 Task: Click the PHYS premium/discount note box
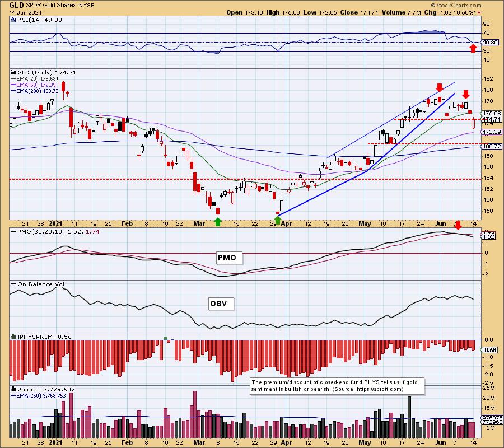tap(337, 386)
